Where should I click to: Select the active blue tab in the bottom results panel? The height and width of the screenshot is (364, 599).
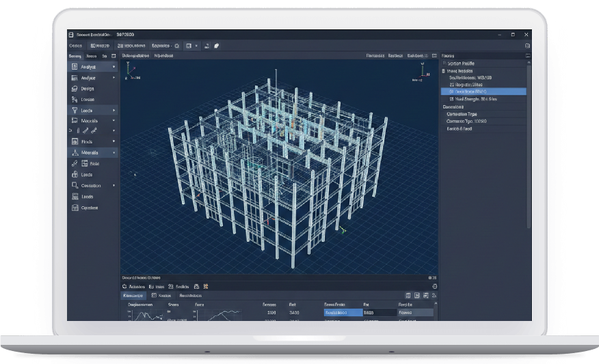(133, 296)
